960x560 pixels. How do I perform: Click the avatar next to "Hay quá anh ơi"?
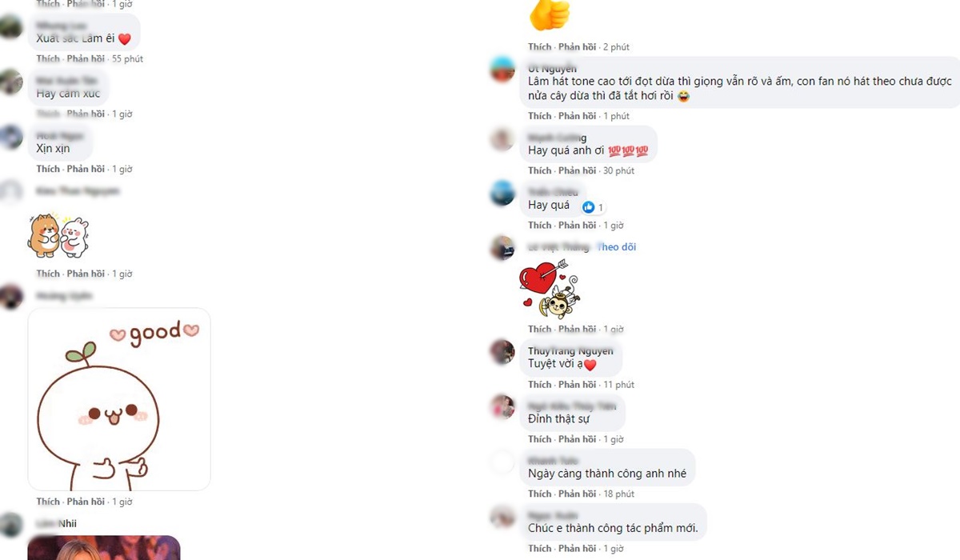pyautogui.click(x=502, y=139)
